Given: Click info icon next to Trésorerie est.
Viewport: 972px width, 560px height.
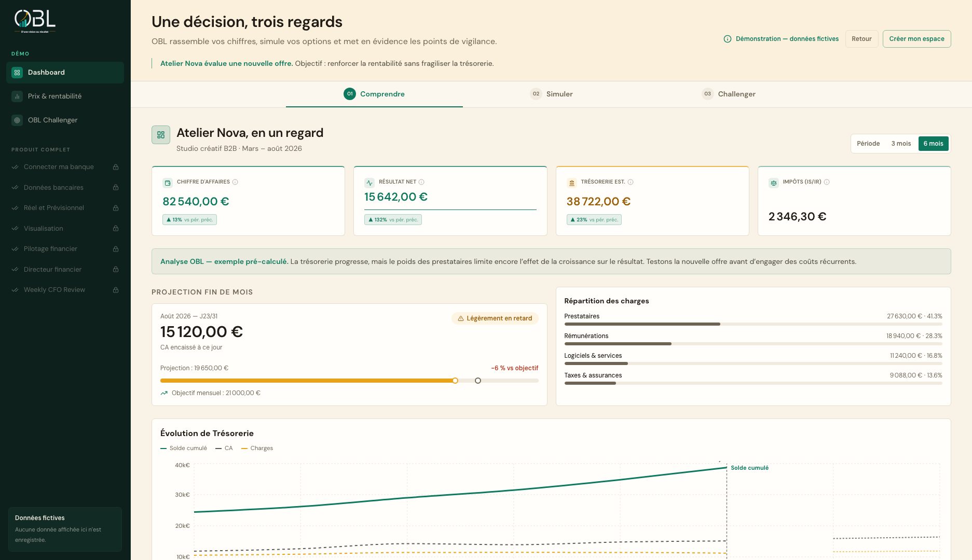Looking at the screenshot, I should click(x=631, y=182).
